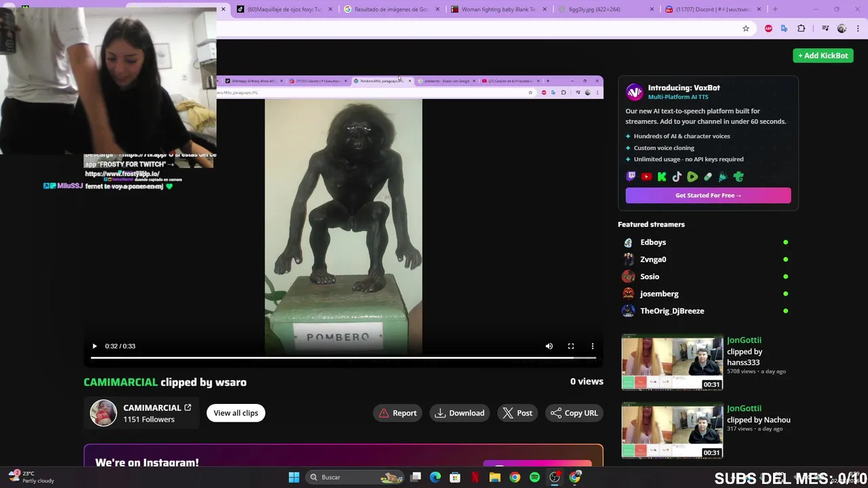Open Microsoft Store from taskbar

(x=455, y=477)
